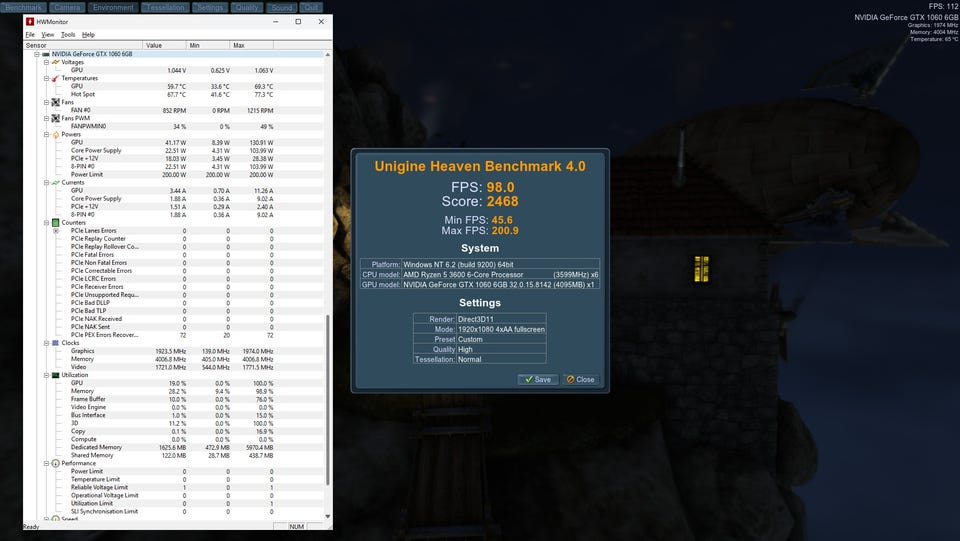The height and width of the screenshot is (541, 960).
Task: Open Heaven's Benchmark menu at top
Action: point(24,7)
